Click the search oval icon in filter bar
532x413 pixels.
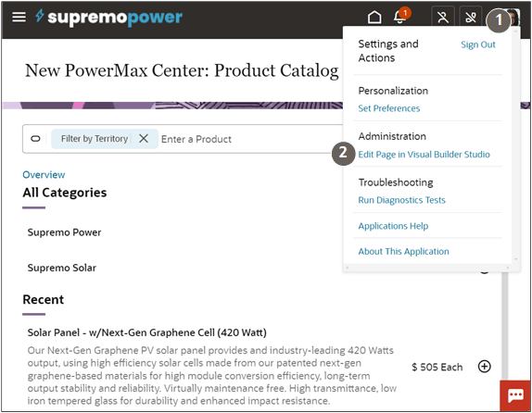pos(35,139)
